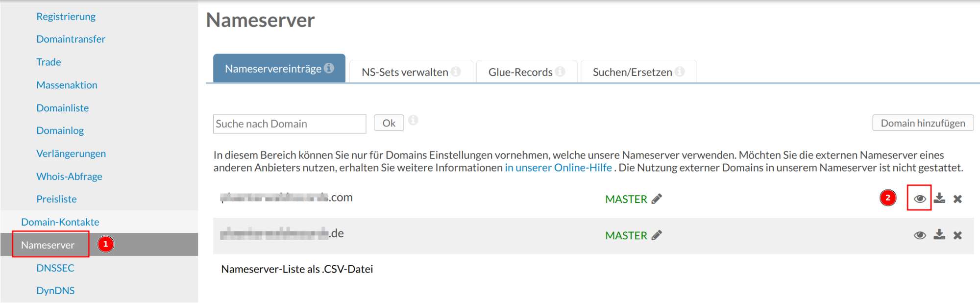The width and height of the screenshot is (980, 303).
Task: Download zone of the .com domain
Action: pos(939,198)
